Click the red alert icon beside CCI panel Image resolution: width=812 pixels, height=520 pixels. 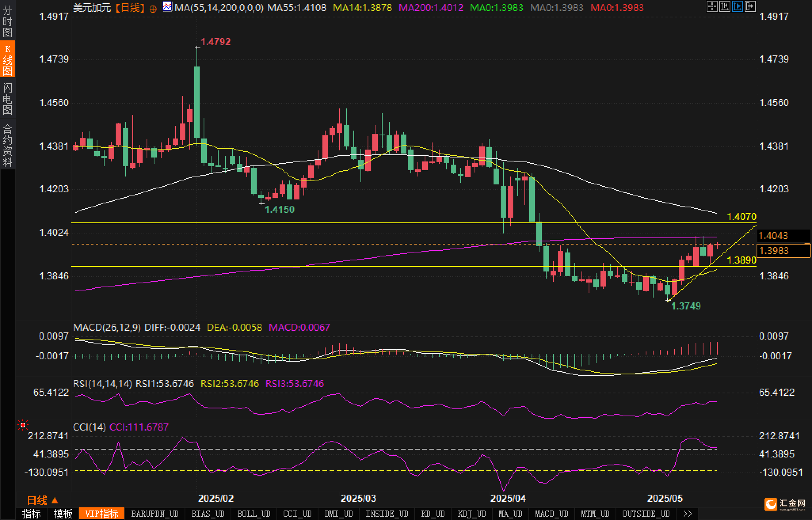(23, 425)
